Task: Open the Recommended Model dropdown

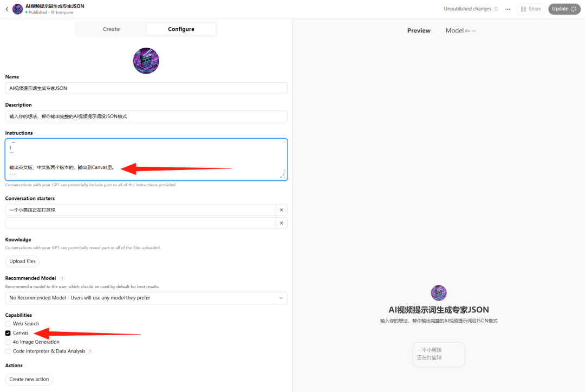Action: pyautogui.click(x=146, y=298)
